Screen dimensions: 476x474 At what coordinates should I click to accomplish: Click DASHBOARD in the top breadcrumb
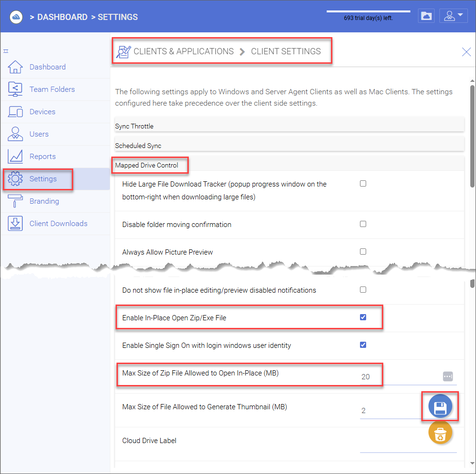(x=62, y=17)
